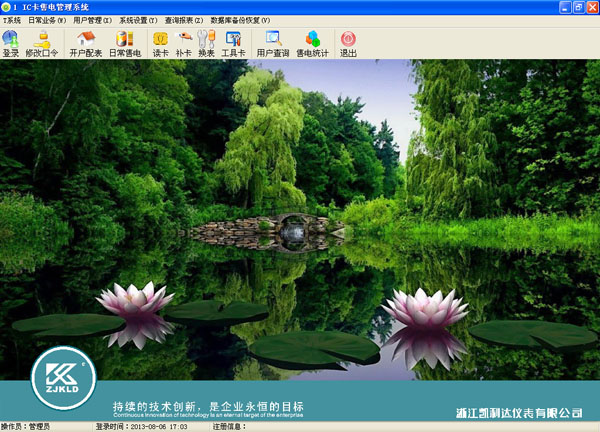This screenshot has width=600, height=432.
Task: Open the 日常业务 menu
Action: pyautogui.click(x=46, y=20)
